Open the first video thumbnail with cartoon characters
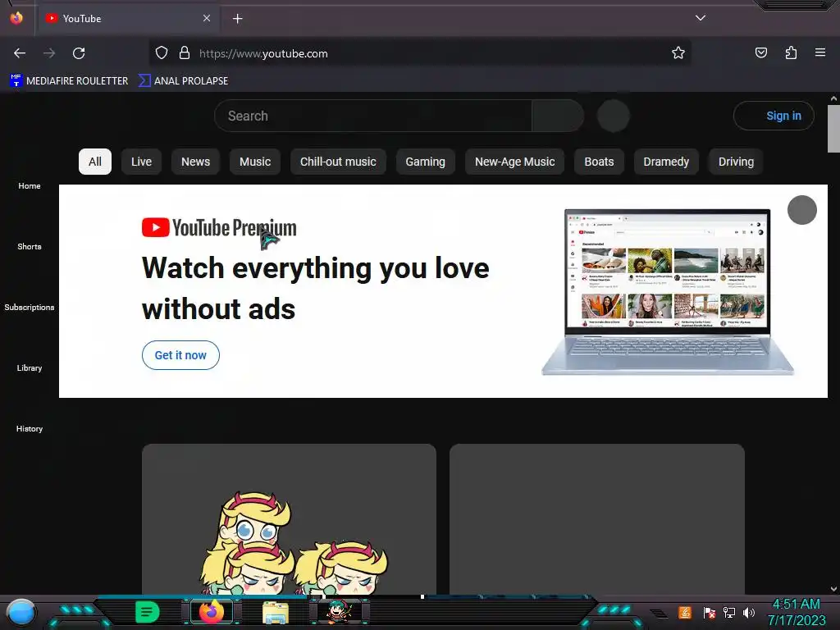 point(290,518)
